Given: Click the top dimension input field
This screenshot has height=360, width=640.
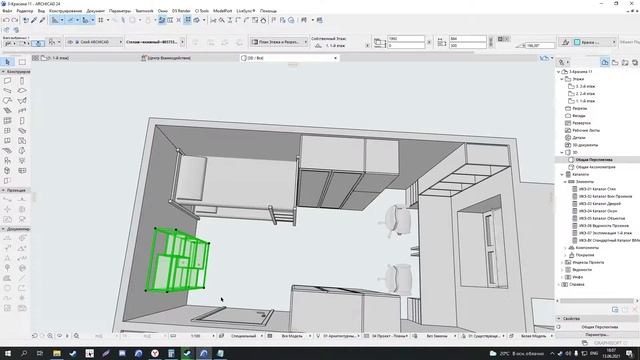Looking at the screenshot, I should click(406, 38).
